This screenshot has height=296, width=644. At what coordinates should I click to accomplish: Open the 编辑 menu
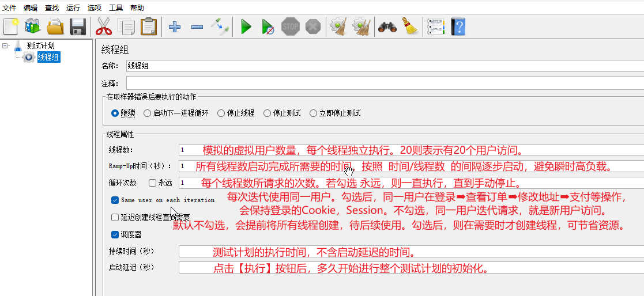coord(31,8)
